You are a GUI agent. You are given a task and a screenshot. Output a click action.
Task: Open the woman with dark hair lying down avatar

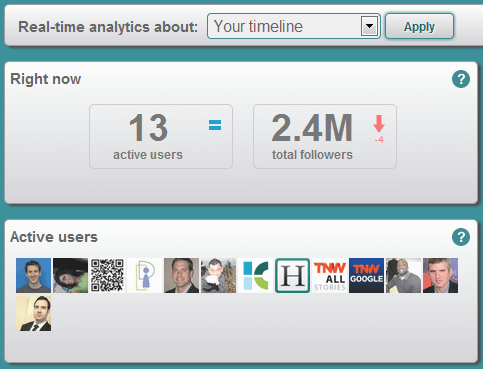point(70,275)
